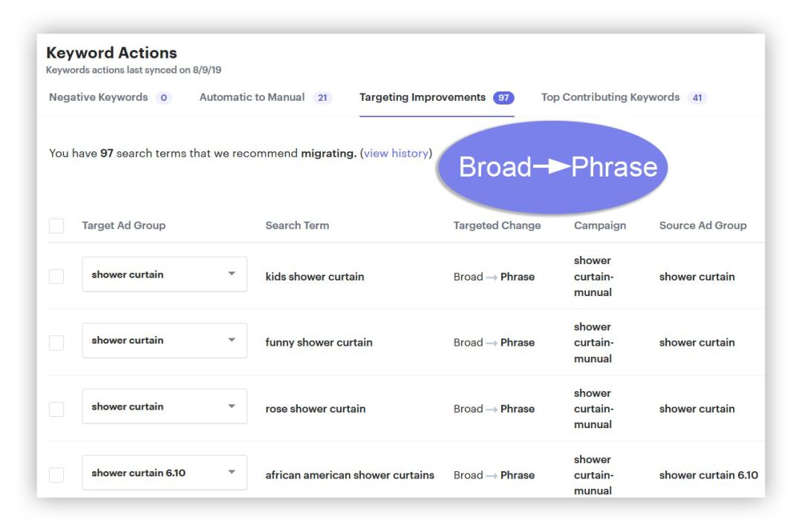This screenshot has width=802, height=532.
Task: Select the kids shower curtain search term
Action: coord(315,277)
